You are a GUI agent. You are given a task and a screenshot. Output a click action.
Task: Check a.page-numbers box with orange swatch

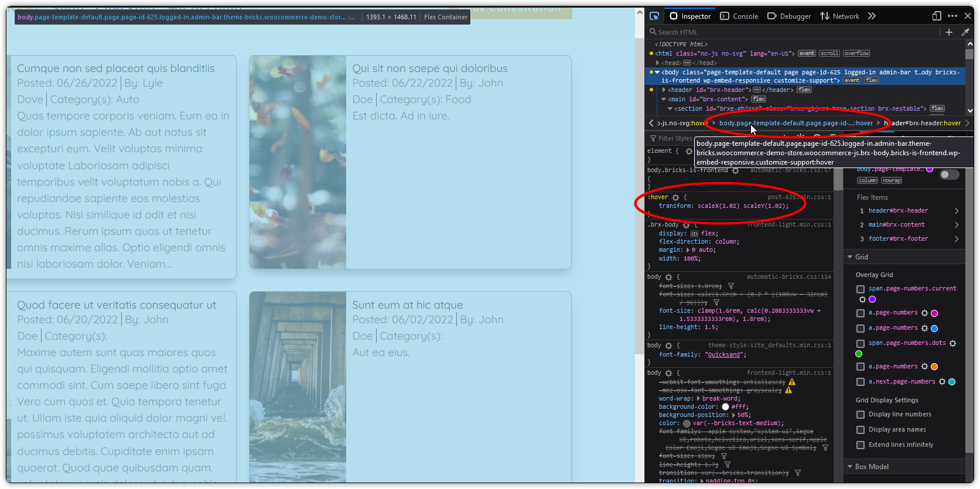pyautogui.click(x=861, y=367)
